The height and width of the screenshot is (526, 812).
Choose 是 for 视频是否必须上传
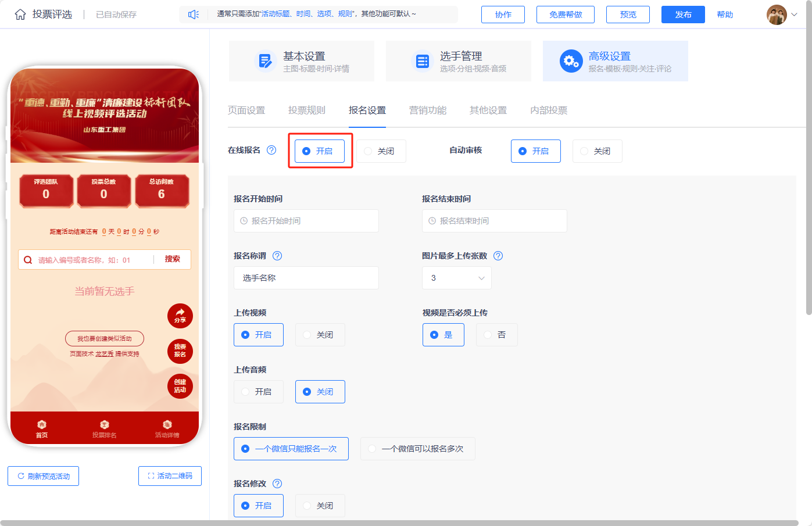pyautogui.click(x=443, y=335)
